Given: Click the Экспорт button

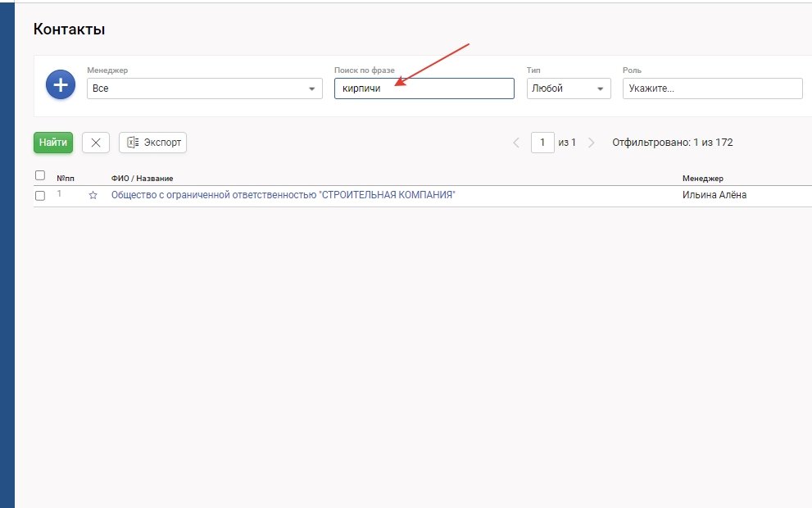Looking at the screenshot, I should point(153,143).
